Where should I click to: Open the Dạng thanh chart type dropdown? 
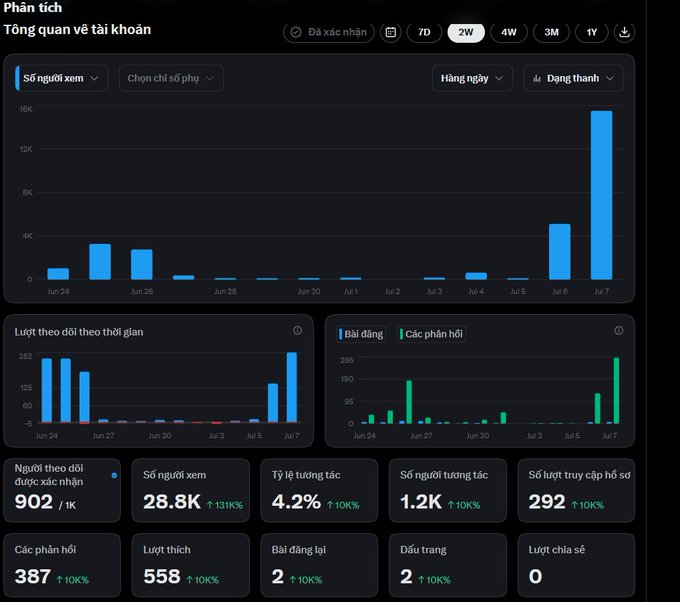pyautogui.click(x=573, y=79)
